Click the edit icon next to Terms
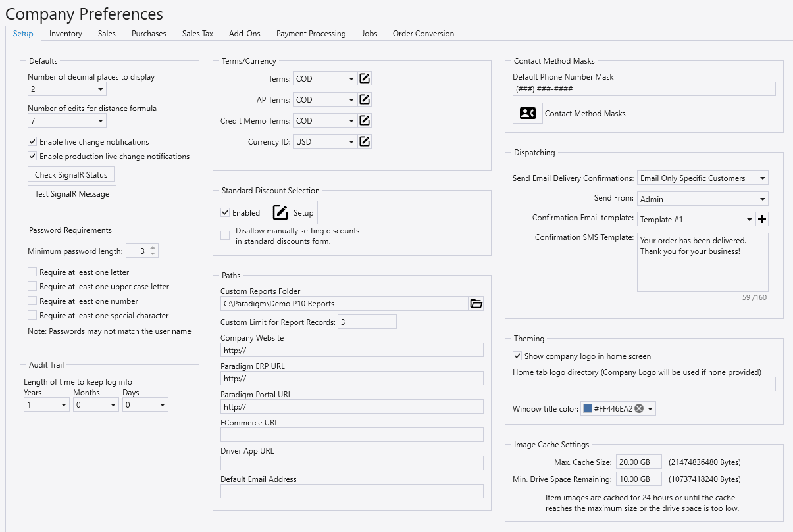This screenshot has width=793, height=532. coord(365,79)
